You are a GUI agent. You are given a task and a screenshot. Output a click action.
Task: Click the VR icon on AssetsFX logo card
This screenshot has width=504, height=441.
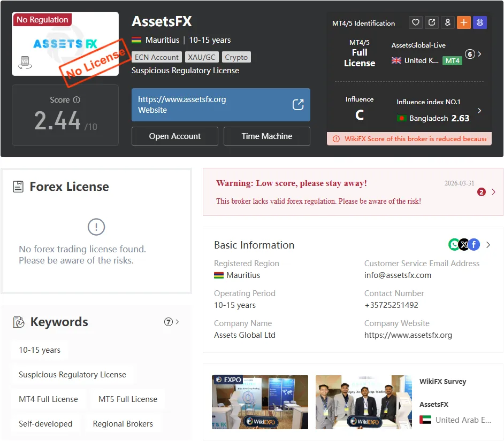pyautogui.click(x=25, y=63)
